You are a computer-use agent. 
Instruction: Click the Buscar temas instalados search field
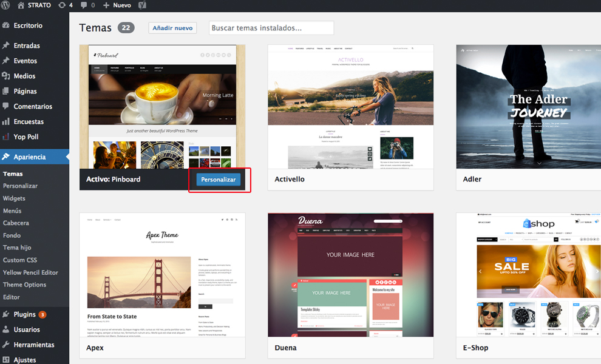pos(271,28)
